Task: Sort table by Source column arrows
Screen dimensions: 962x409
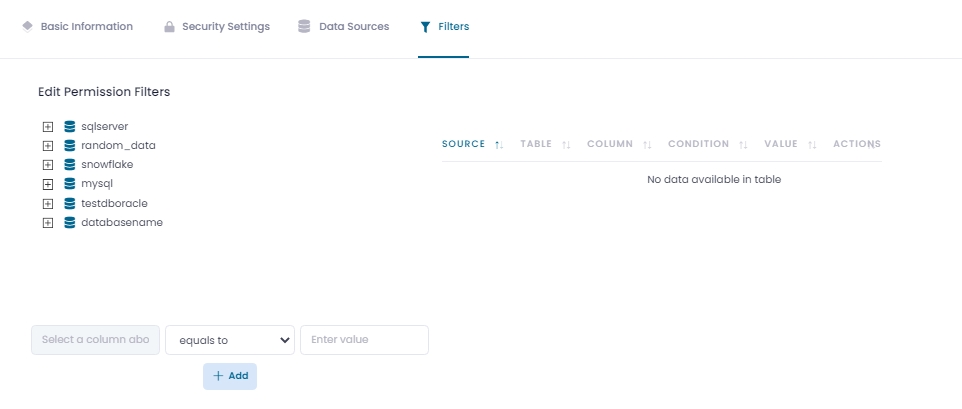Action: point(498,145)
